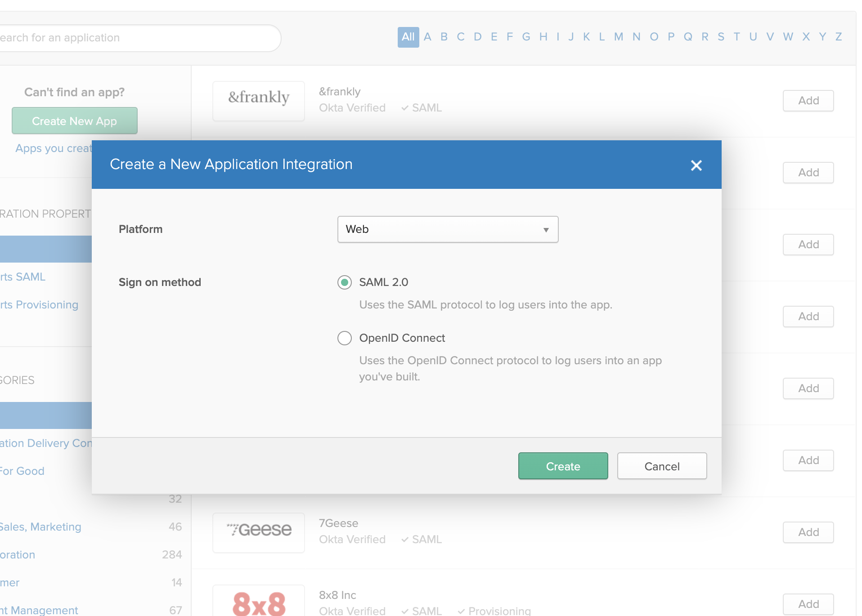
Task: Add the 7Geese application
Action: tap(808, 532)
